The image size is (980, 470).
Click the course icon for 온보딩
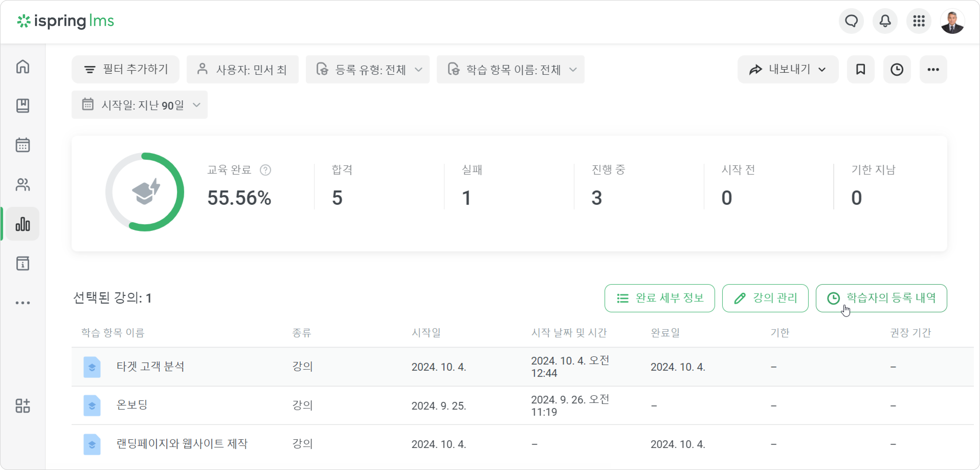92,406
